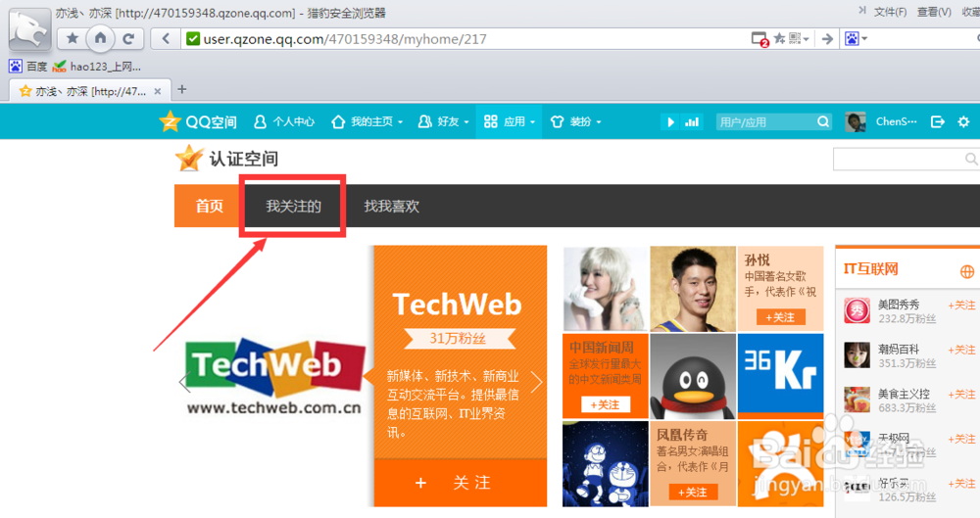Viewport: 980px width, 518px height.
Task: Switch to the 找我喜欢 tab
Action: (x=391, y=206)
